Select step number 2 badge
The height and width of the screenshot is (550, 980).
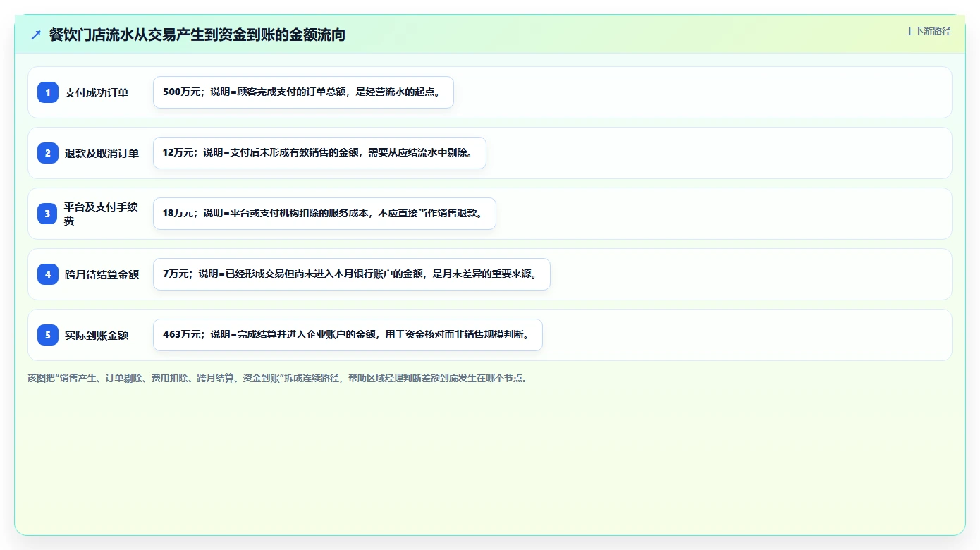click(x=48, y=153)
